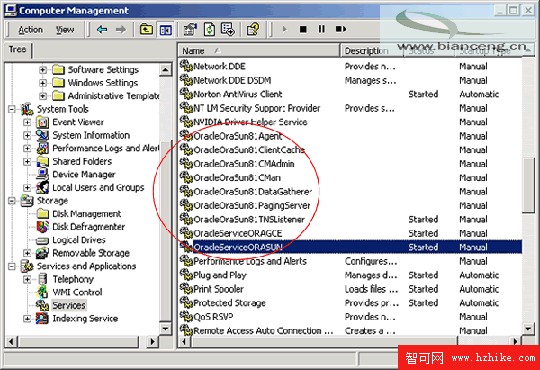540x370 pixels.
Task: Expand the Indexing Service node
Action: [x=27, y=319]
